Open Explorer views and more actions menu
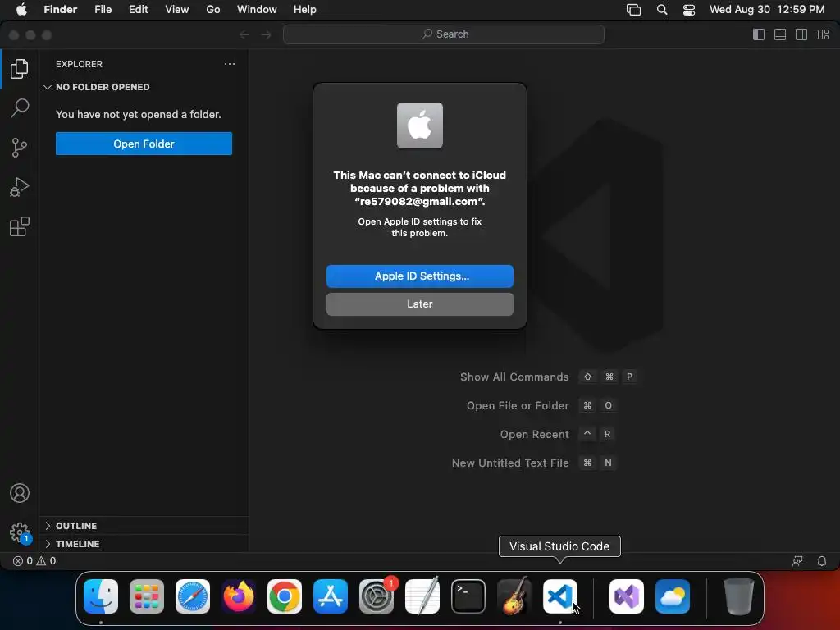This screenshot has width=840, height=630. point(230,64)
